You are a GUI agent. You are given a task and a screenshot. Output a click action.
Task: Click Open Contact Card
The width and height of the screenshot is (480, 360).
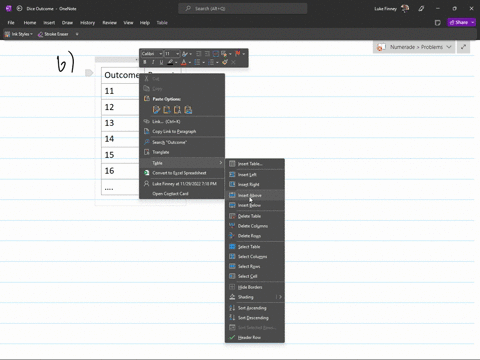pyautogui.click(x=182, y=194)
